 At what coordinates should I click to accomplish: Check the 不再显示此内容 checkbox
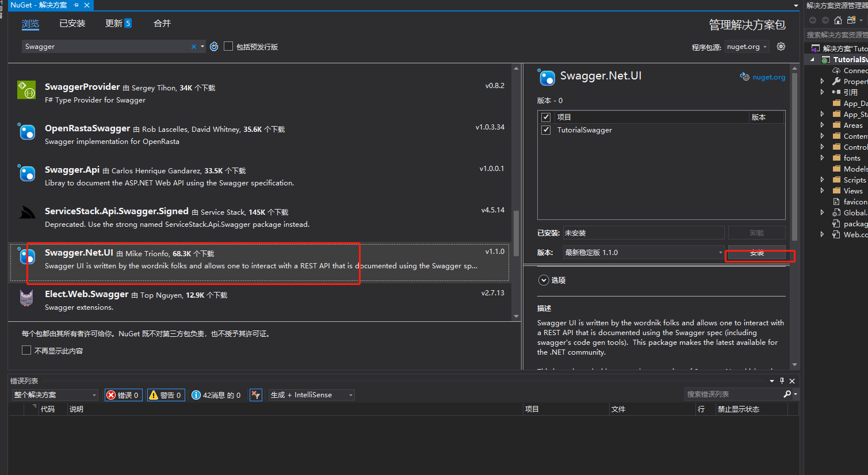26,350
